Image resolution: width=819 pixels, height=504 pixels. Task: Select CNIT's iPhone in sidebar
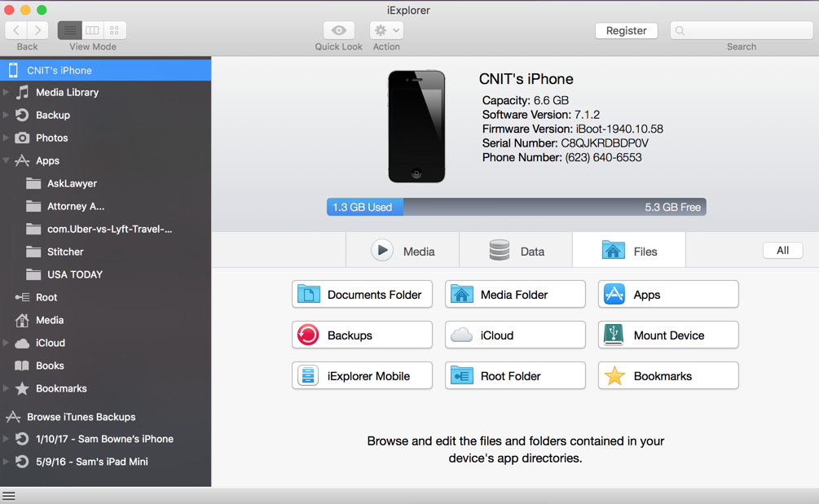(x=105, y=70)
